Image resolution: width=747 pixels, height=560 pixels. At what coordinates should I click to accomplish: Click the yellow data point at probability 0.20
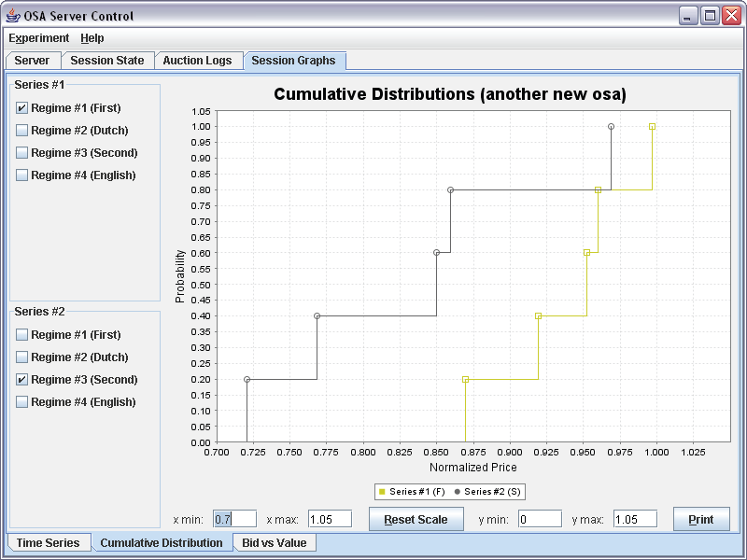(465, 380)
